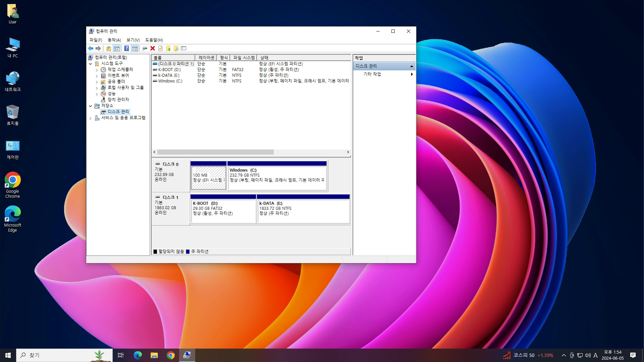
Task: Expand the 성능 tree node
Action: tap(97, 94)
